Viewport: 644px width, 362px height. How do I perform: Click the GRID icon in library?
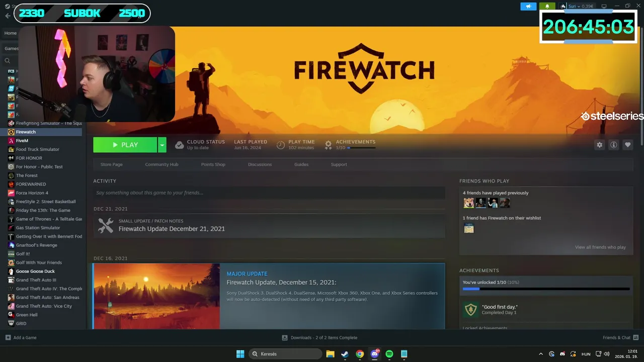click(11, 323)
